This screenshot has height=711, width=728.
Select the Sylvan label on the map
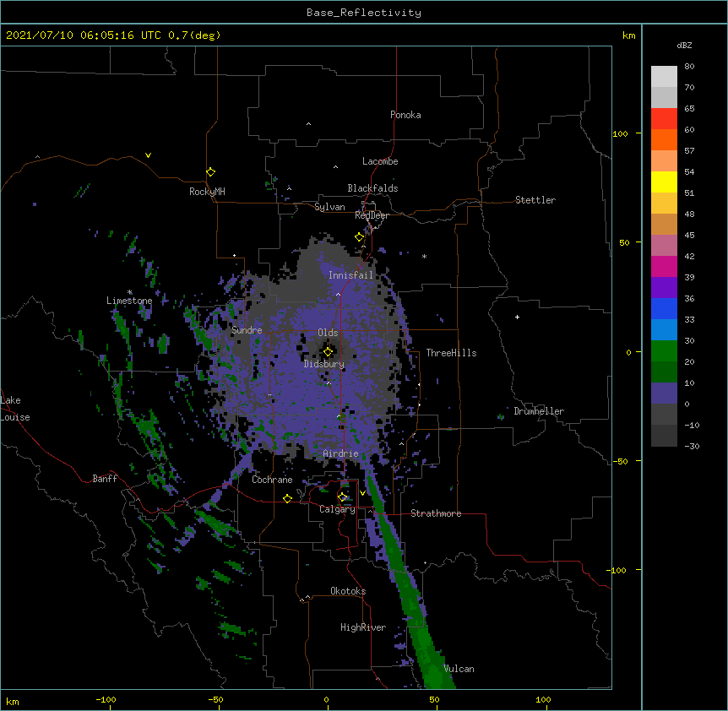[x=329, y=207]
